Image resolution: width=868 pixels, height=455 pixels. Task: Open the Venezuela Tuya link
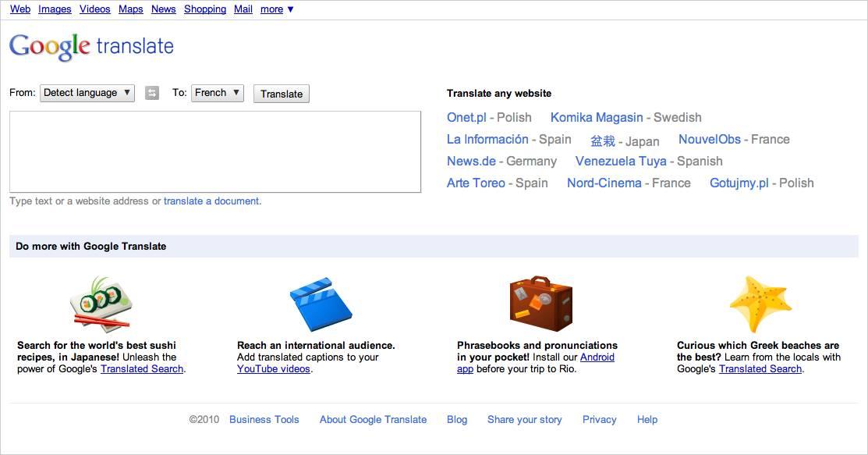621,162
